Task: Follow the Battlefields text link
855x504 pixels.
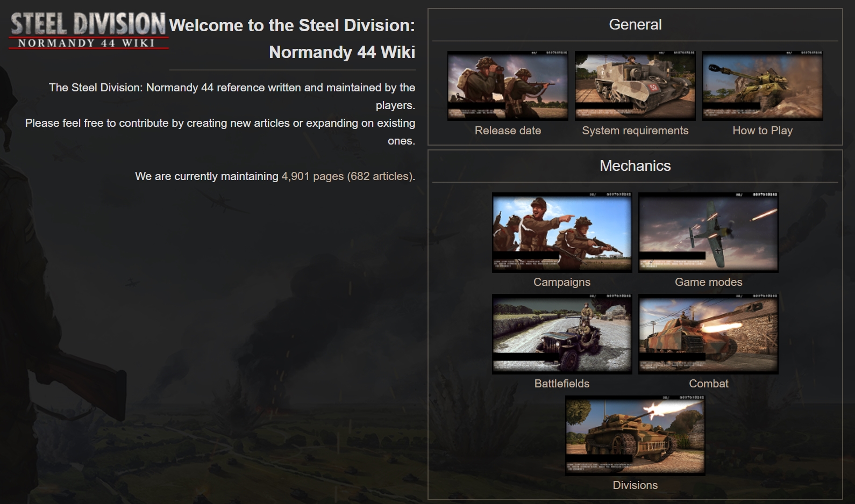Action: point(562,384)
